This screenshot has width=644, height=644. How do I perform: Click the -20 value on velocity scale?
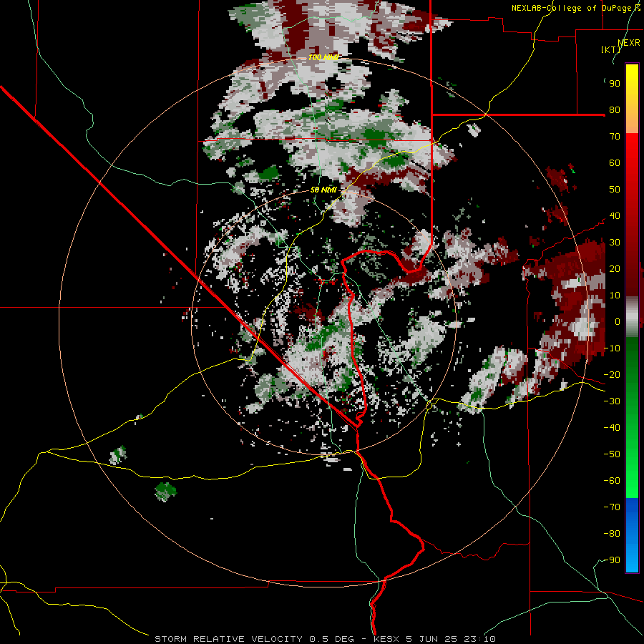point(612,375)
